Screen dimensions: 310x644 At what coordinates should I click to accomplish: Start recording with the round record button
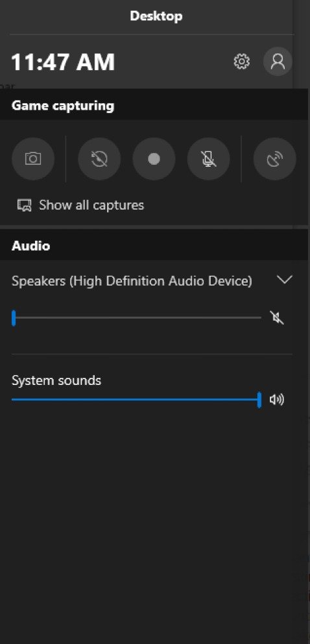click(154, 159)
